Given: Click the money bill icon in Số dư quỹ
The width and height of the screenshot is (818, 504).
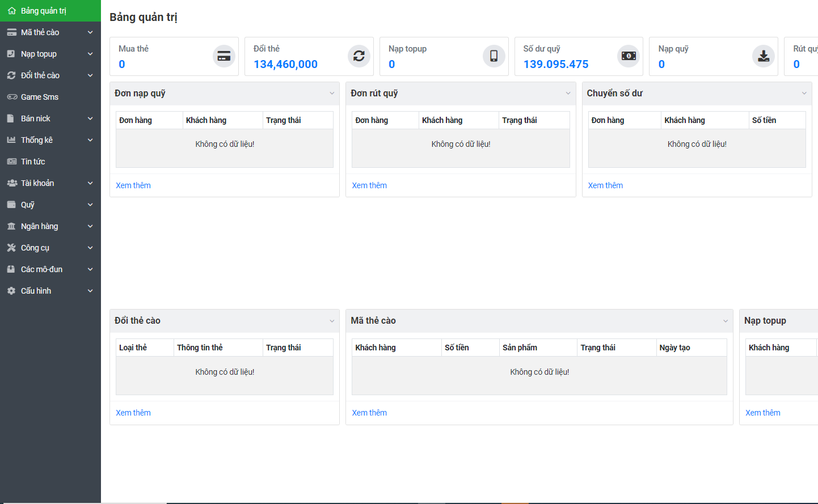Looking at the screenshot, I should (629, 56).
